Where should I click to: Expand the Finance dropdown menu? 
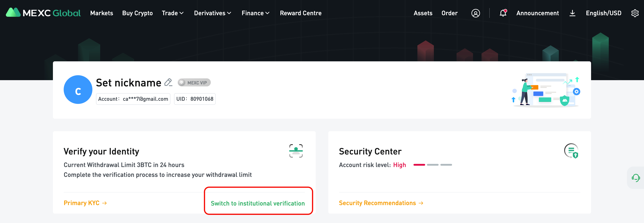(255, 13)
